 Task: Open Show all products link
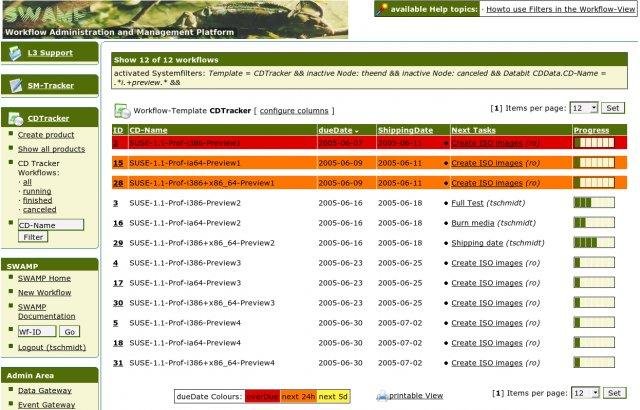pos(51,149)
